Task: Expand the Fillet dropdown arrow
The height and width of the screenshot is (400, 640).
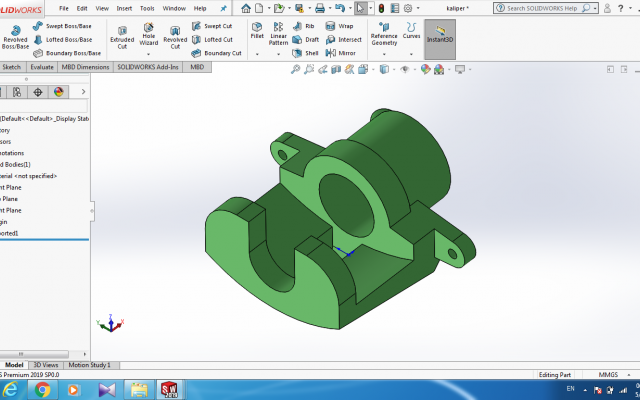Action: tap(257, 54)
